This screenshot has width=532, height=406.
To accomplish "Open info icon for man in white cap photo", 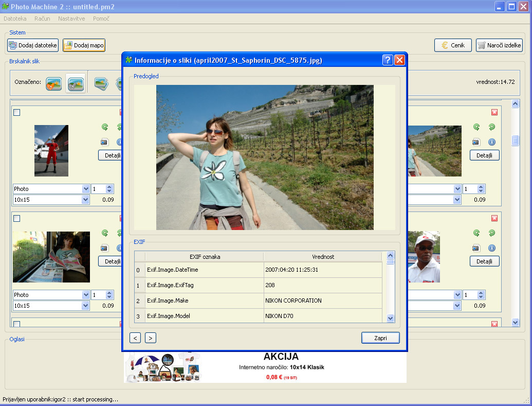I will (x=491, y=248).
